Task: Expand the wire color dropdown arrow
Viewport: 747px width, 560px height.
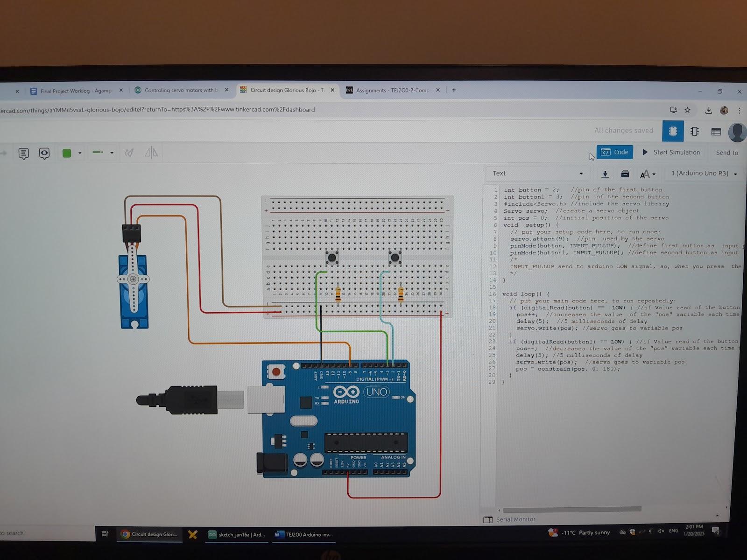Action: point(80,153)
